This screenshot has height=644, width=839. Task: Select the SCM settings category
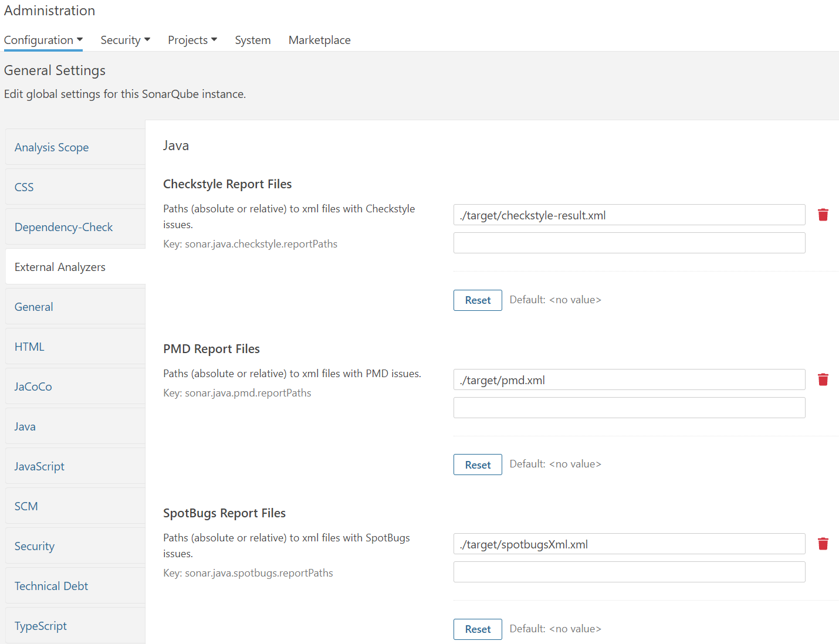[x=76, y=506]
